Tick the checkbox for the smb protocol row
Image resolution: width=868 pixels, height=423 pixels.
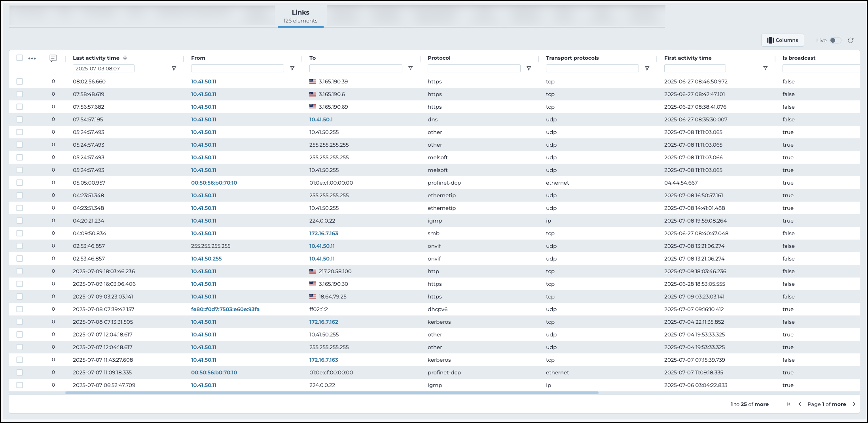(19, 233)
